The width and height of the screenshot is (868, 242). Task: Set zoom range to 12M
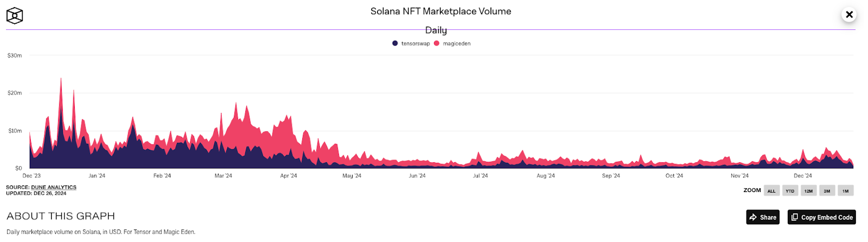[808, 190]
